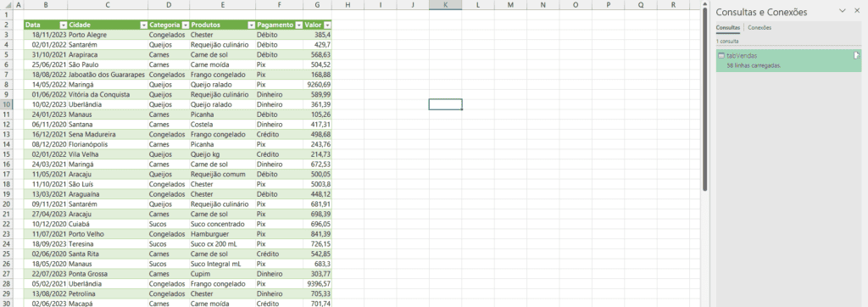
Task: Click the '1 consulta' count label
Action: [x=726, y=41]
